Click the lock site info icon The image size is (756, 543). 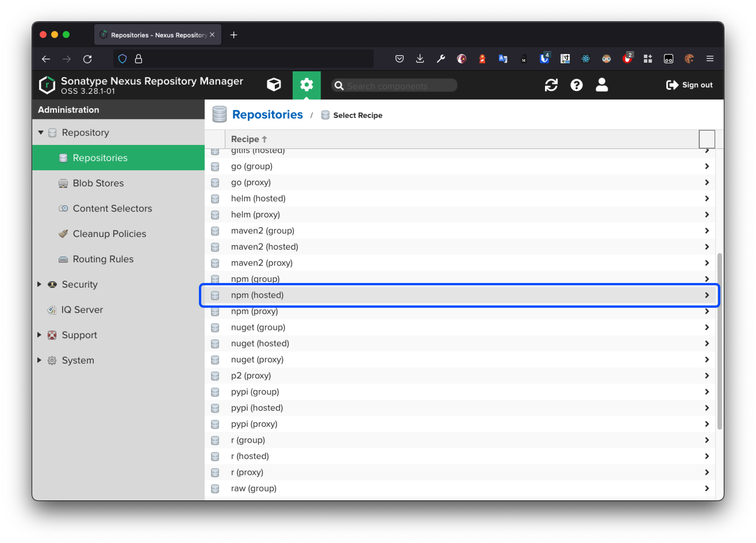pos(138,59)
